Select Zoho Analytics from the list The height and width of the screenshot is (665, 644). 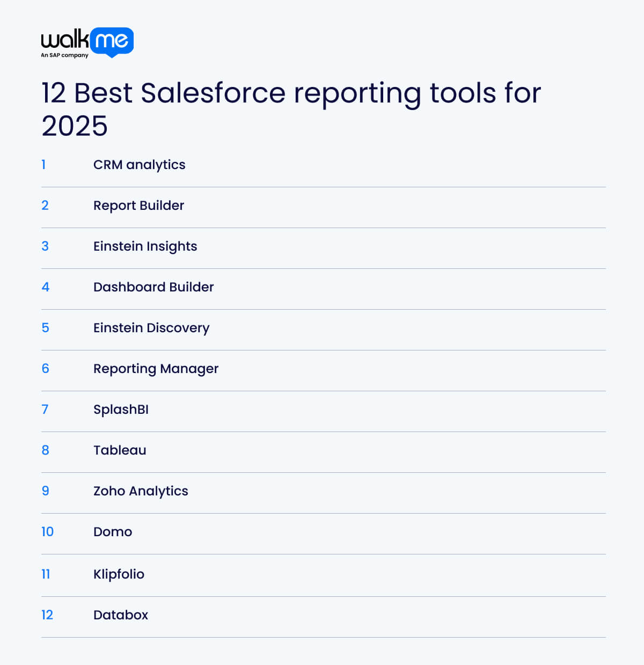coord(141,491)
